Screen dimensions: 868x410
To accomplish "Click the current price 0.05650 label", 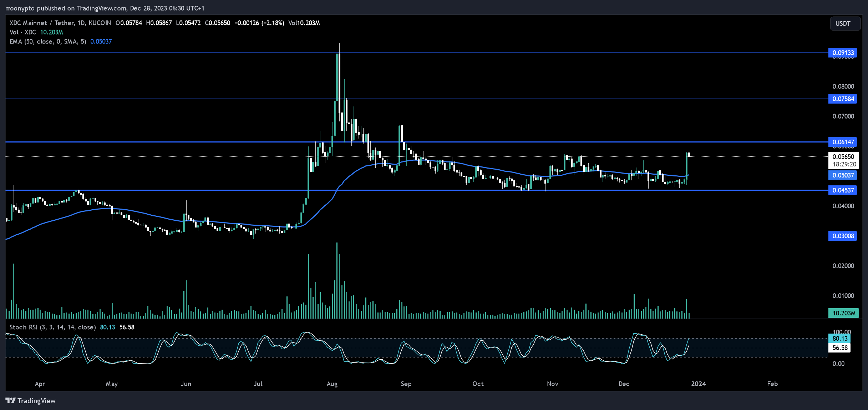I will (843, 156).
